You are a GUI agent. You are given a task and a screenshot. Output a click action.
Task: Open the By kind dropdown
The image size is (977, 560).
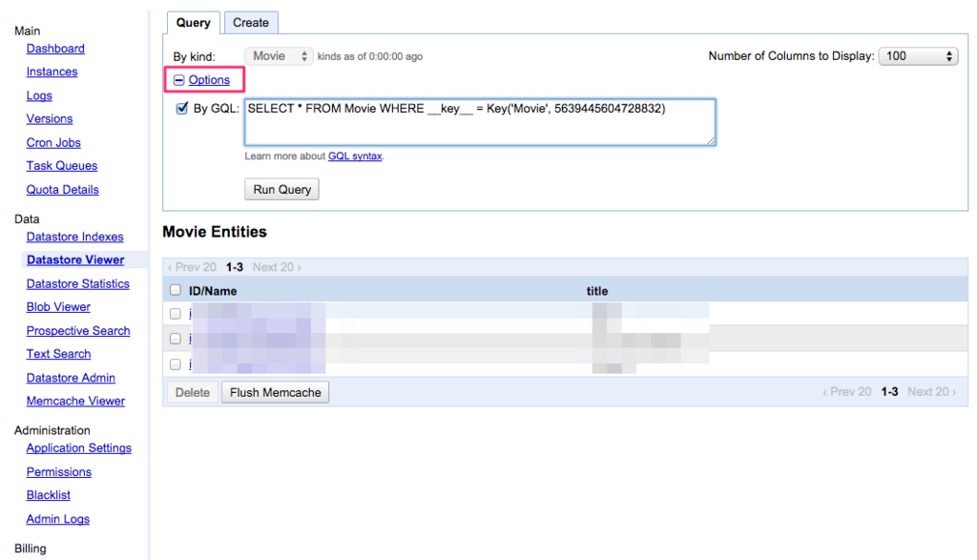point(278,55)
